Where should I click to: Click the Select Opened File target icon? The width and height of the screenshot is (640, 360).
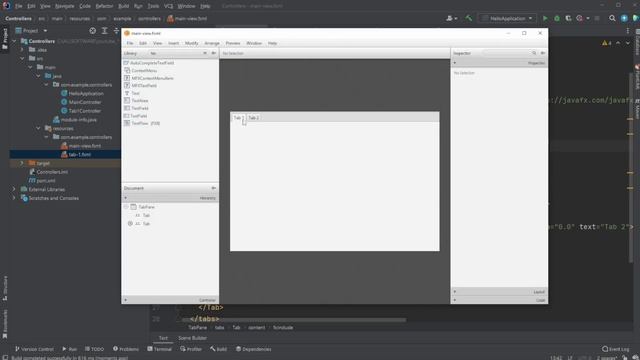click(x=93, y=31)
